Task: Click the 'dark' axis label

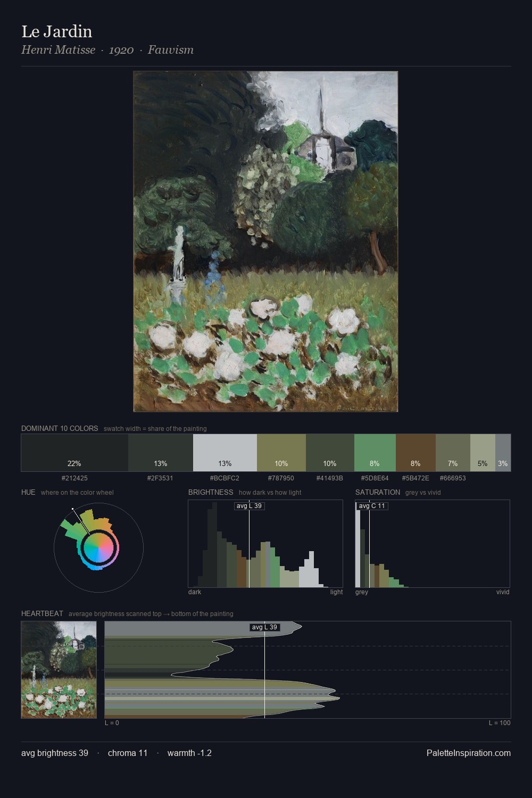Action: (195, 592)
